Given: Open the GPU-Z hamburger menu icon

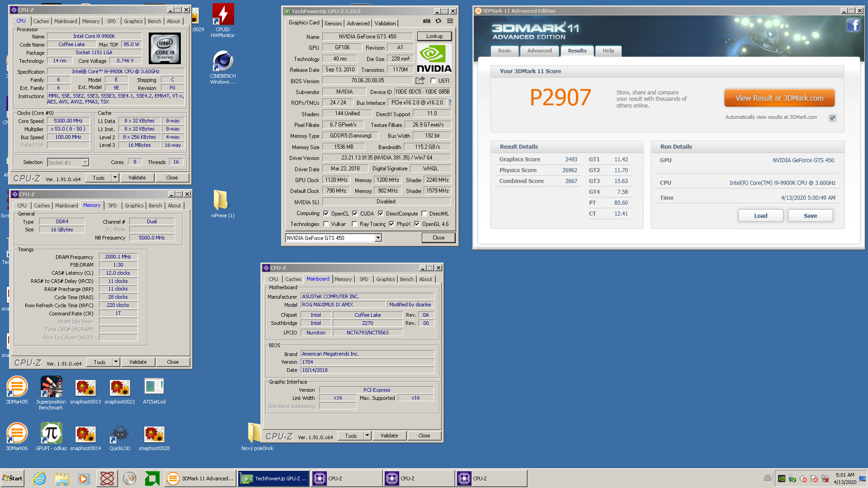Looking at the screenshot, I should tap(450, 21).
